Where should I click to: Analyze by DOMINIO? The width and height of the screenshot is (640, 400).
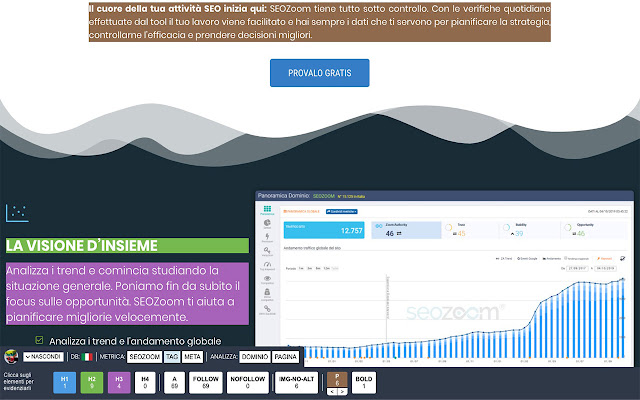255,357
